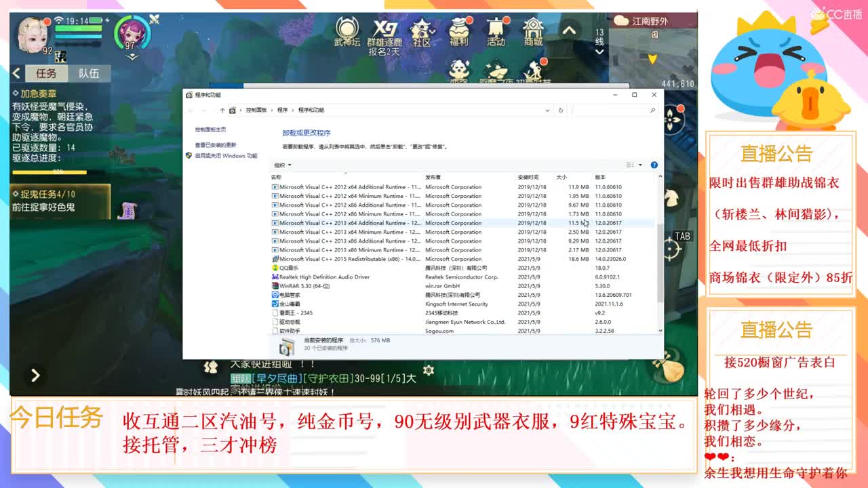The image size is (868, 488).
Task: Switch to the 队伍 team tab
Action: (x=88, y=73)
